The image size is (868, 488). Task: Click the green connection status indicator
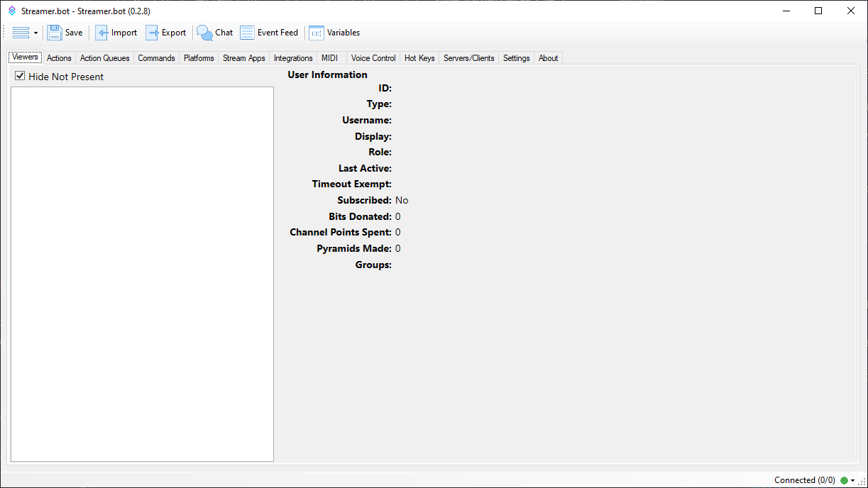click(844, 480)
